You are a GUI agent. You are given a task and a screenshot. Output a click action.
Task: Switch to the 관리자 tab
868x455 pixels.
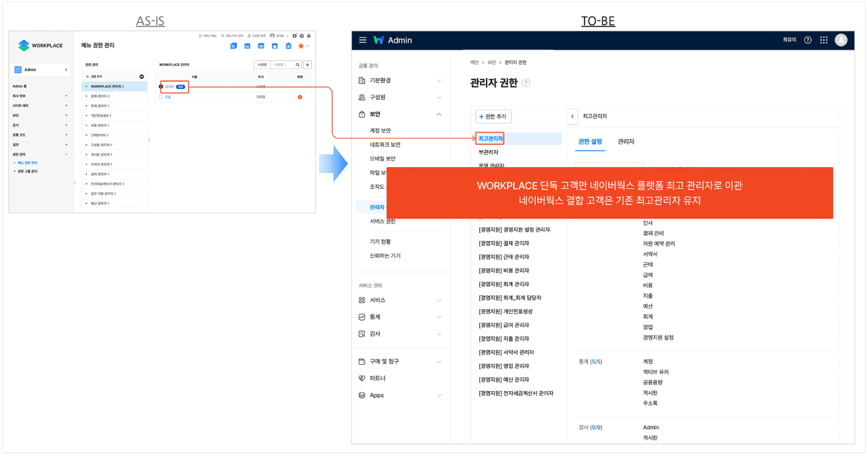click(625, 141)
